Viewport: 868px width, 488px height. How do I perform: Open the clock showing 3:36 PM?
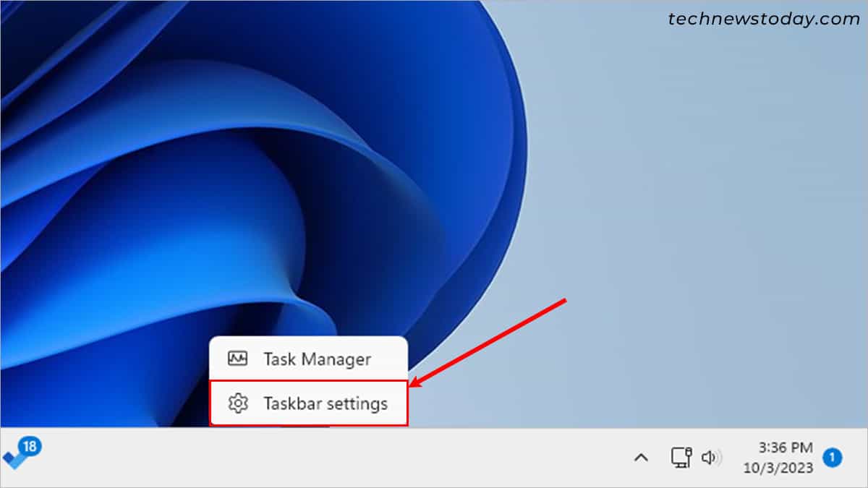pos(778,458)
